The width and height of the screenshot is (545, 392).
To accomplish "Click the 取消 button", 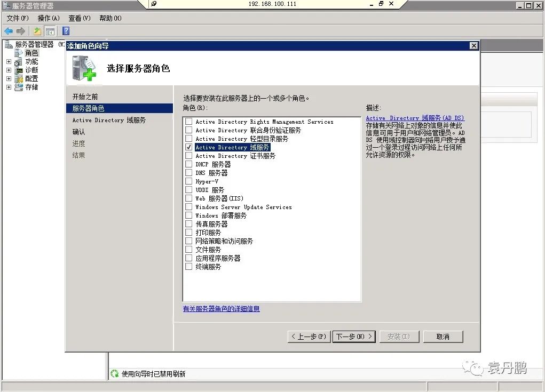I will tap(443, 337).
